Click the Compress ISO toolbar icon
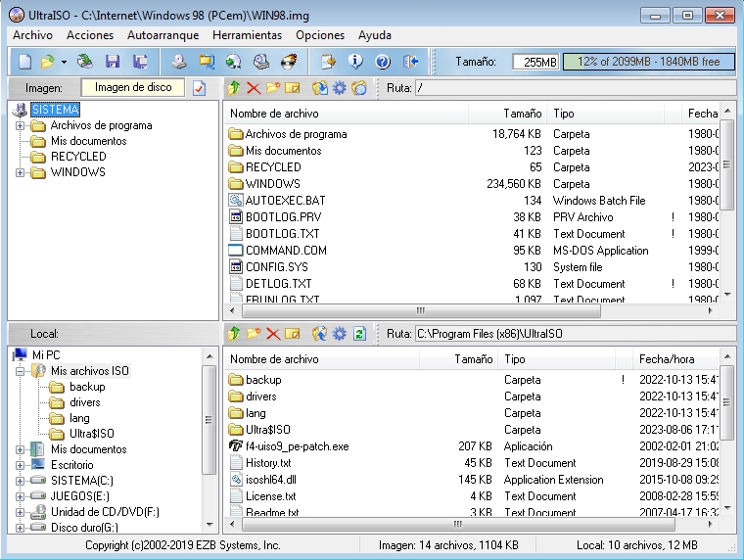This screenshot has height=560, width=744. tap(207, 62)
